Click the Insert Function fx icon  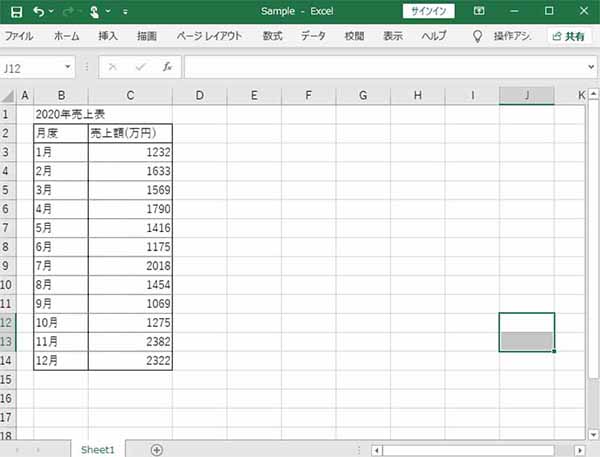coord(167,67)
